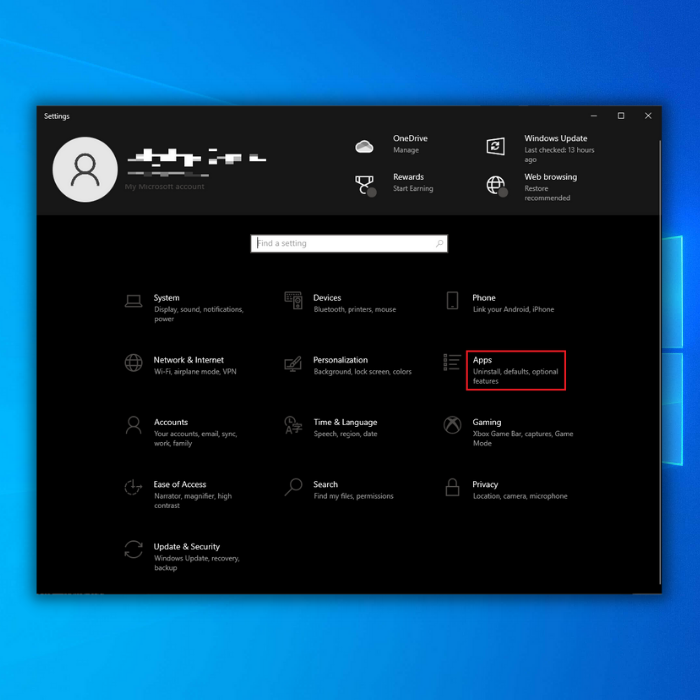Image resolution: width=700 pixels, height=700 pixels.
Task: Click 'Location, camera, microphone' description
Action: click(520, 496)
